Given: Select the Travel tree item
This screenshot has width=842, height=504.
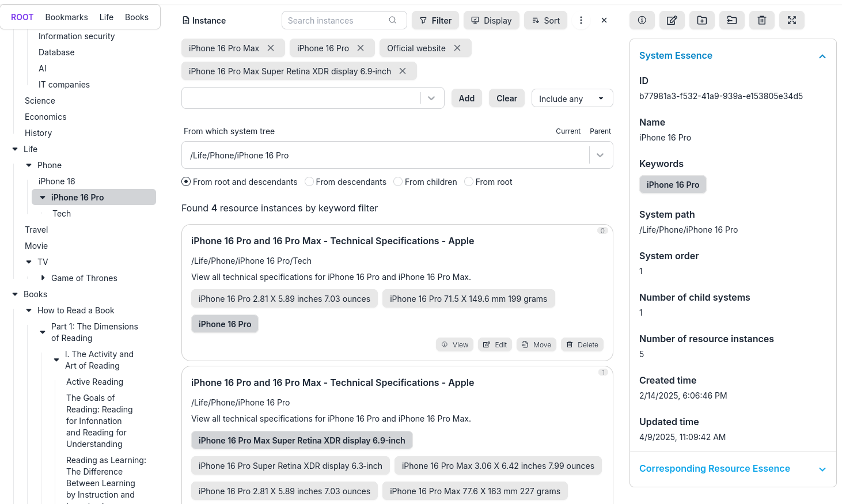Looking at the screenshot, I should pyautogui.click(x=36, y=230).
